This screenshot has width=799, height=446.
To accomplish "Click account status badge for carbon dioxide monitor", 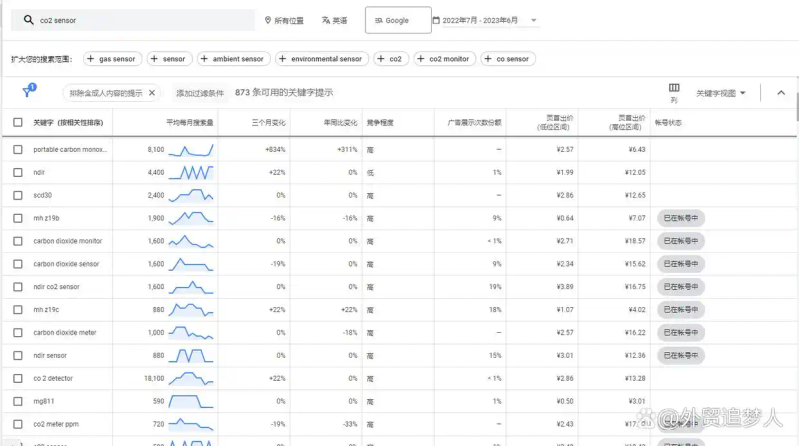I will tap(681, 241).
